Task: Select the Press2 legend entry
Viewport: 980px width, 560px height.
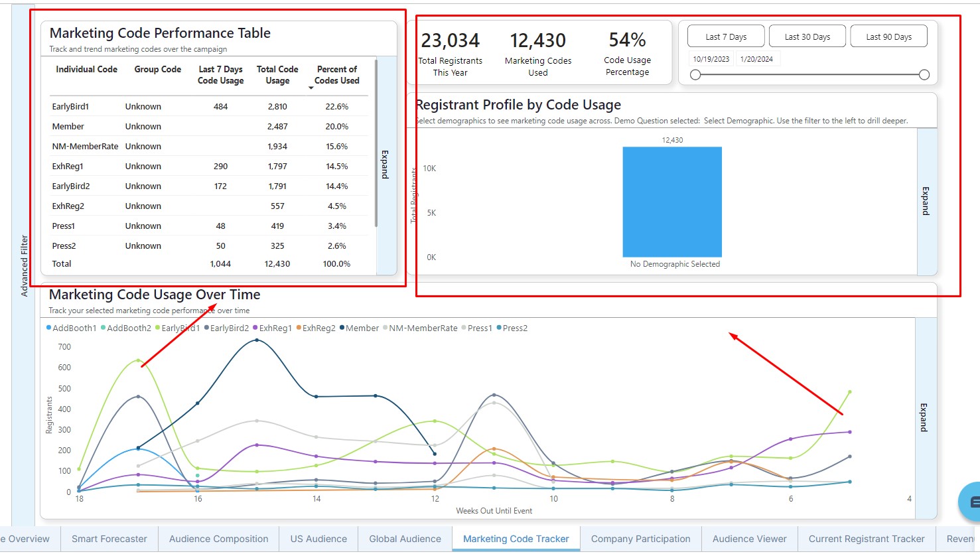Action: point(512,328)
